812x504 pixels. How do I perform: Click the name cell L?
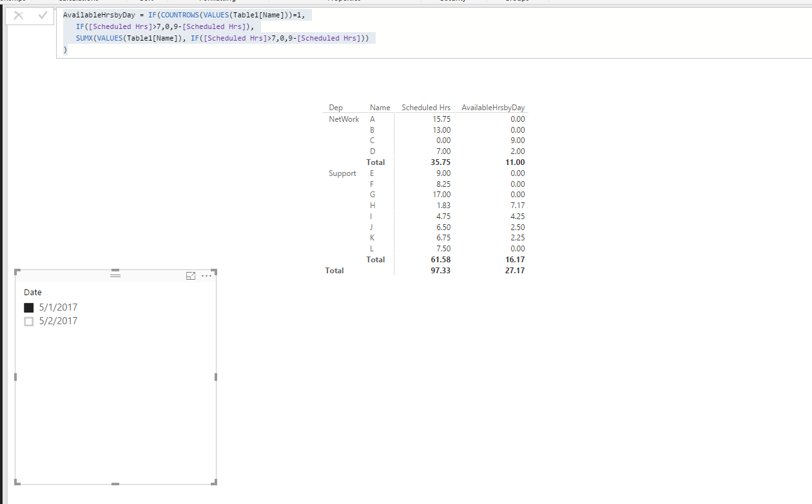click(x=372, y=249)
